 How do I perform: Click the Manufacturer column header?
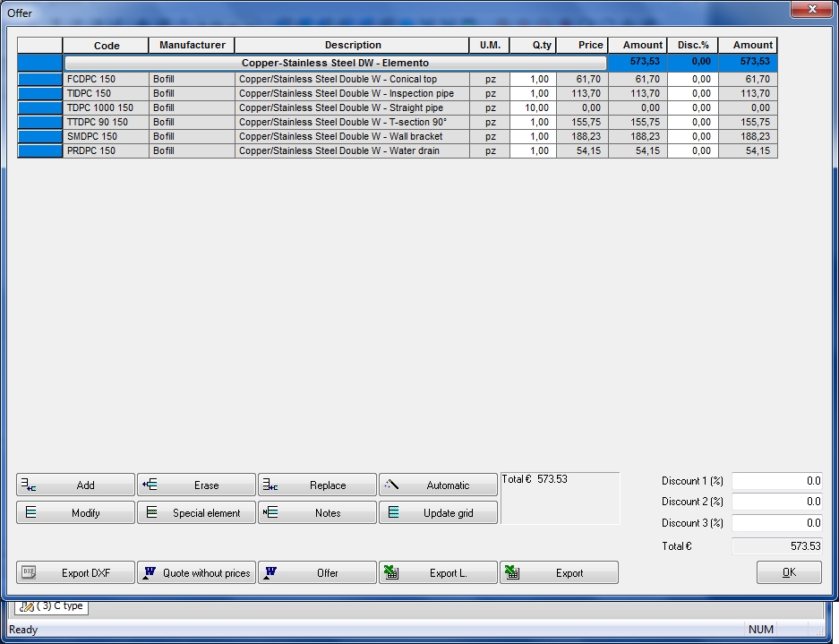[192, 46]
